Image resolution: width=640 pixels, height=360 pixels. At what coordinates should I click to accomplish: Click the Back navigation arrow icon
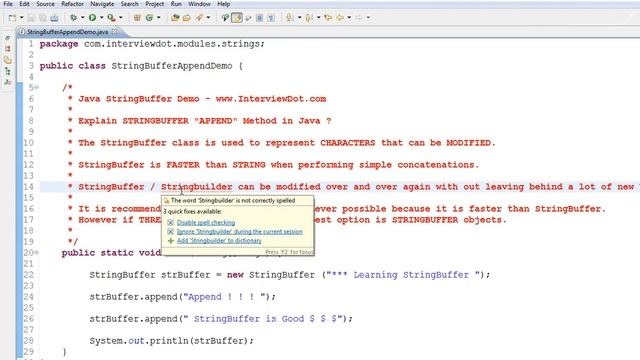pos(340,18)
